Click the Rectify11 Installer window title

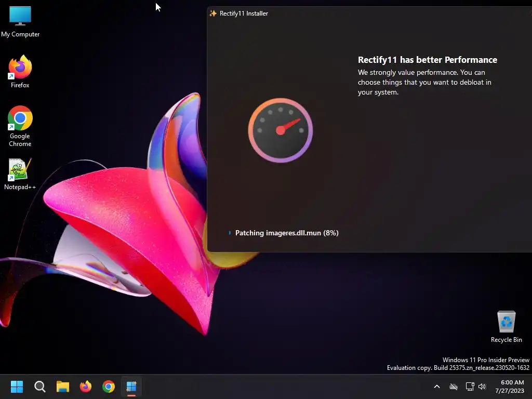[244, 14]
